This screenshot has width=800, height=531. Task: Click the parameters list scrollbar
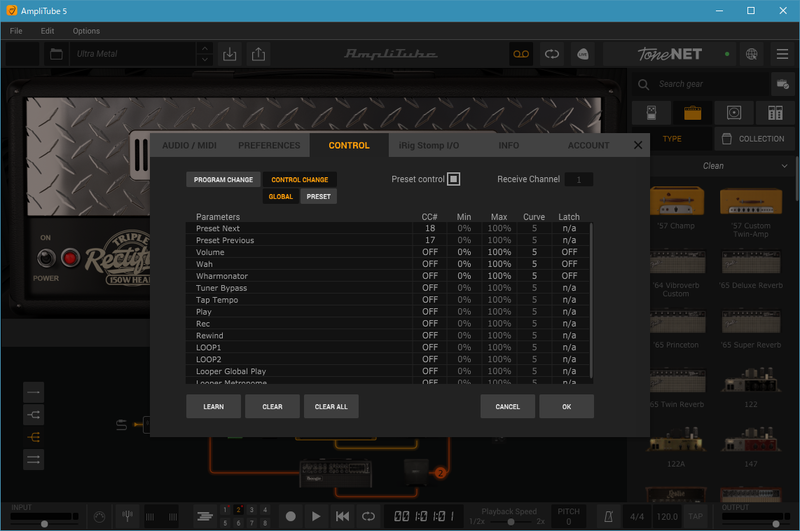591,300
